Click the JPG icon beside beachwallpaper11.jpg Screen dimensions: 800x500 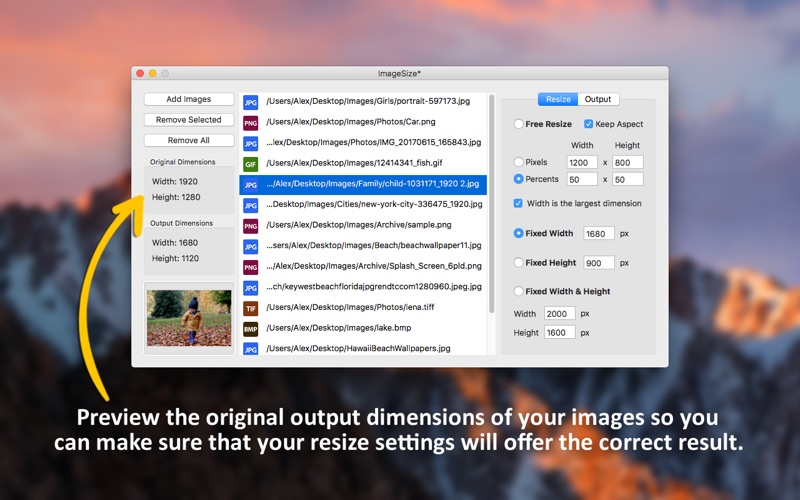click(x=251, y=246)
